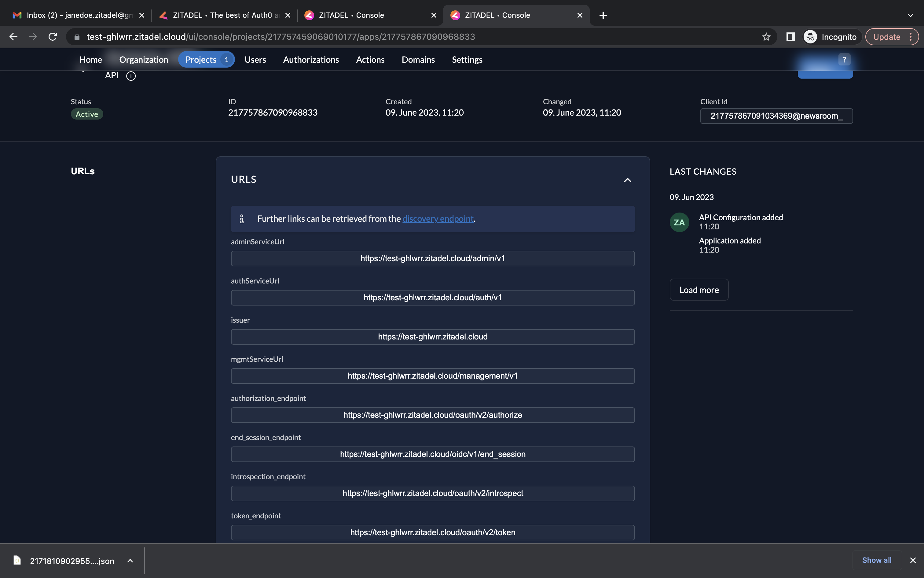
Task: Click the site lock icon in the address bar
Action: [77, 37]
